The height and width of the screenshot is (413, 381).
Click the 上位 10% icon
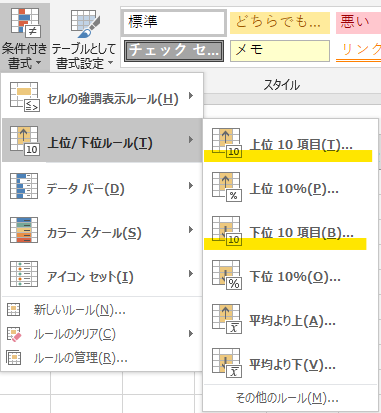pos(227,187)
